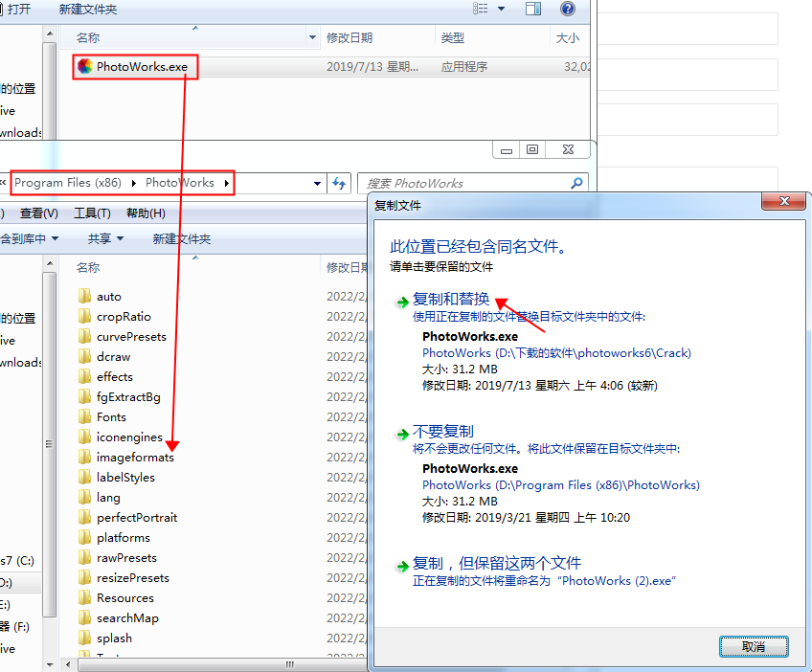Screen dimensions: 812x672
Task: Select the Fonts folder icon
Action: tap(85, 416)
